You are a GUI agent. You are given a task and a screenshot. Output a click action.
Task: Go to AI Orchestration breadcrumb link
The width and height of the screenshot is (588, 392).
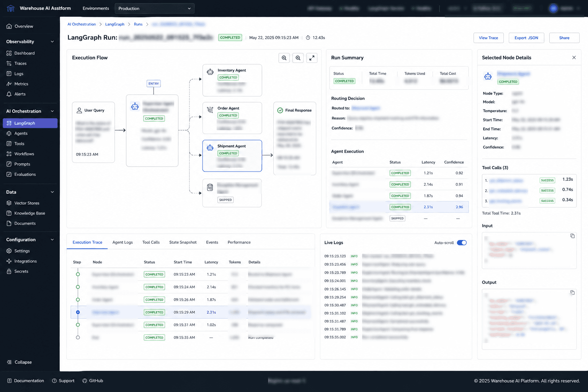pos(82,24)
